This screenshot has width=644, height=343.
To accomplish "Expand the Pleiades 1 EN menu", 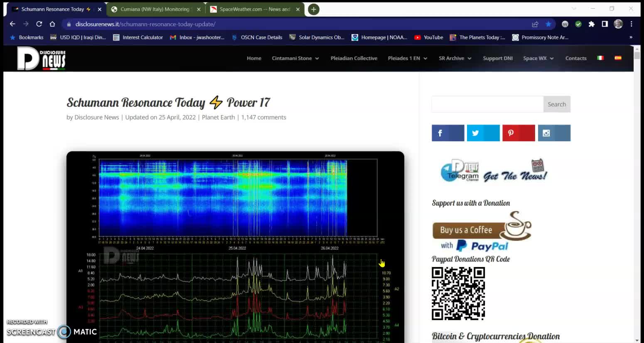I will 408,58.
